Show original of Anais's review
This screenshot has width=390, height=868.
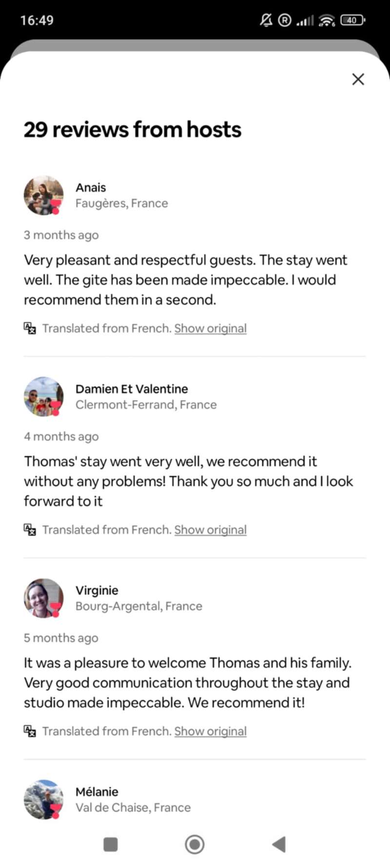point(210,328)
